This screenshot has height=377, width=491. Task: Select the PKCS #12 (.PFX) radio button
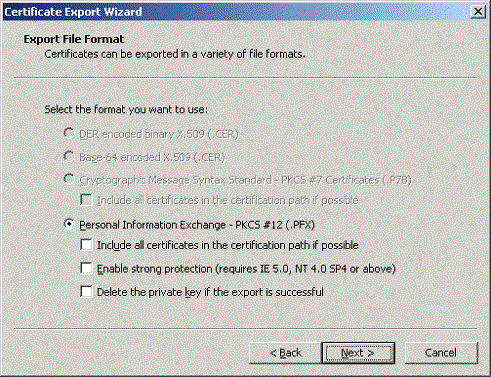[69, 224]
